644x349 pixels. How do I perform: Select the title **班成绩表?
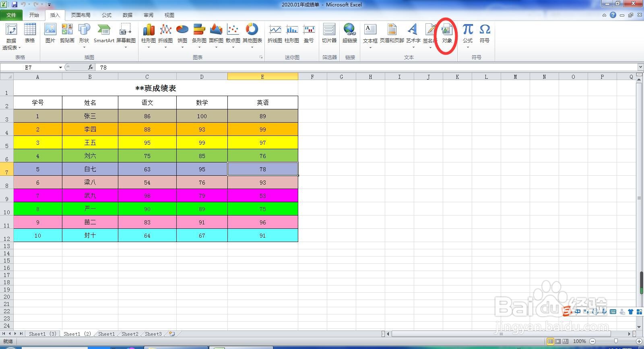(156, 88)
